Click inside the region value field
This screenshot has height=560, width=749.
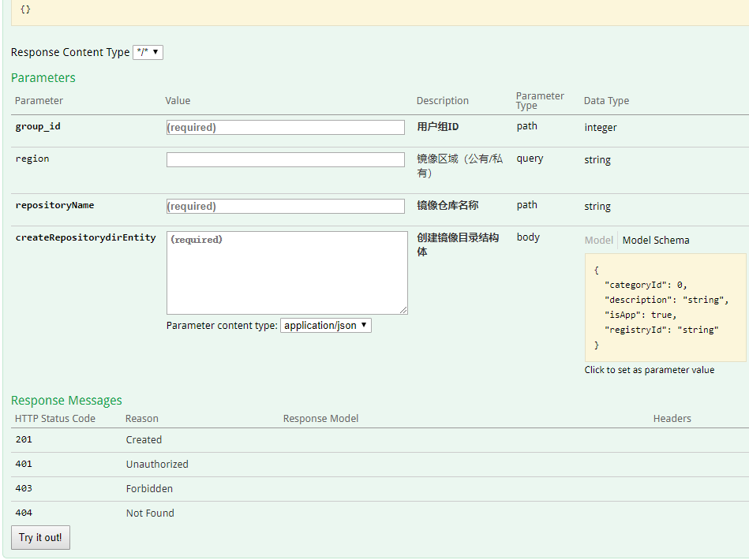286,159
